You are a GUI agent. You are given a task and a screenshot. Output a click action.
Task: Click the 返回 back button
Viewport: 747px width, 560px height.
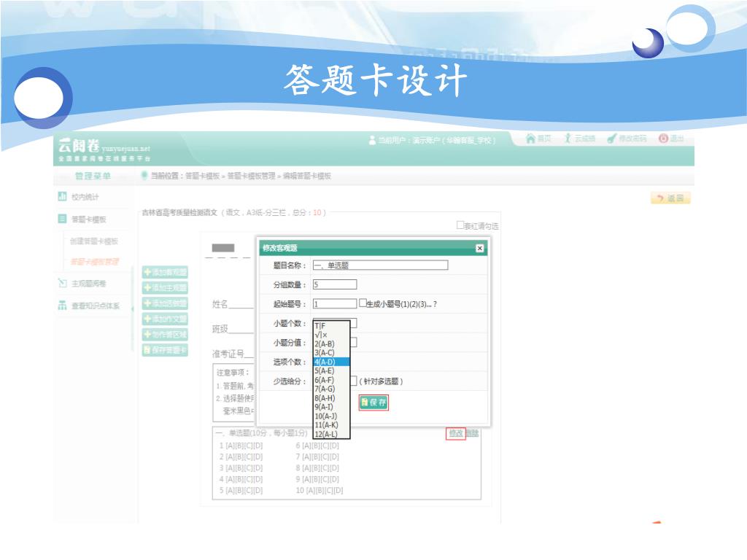tap(670, 198)
